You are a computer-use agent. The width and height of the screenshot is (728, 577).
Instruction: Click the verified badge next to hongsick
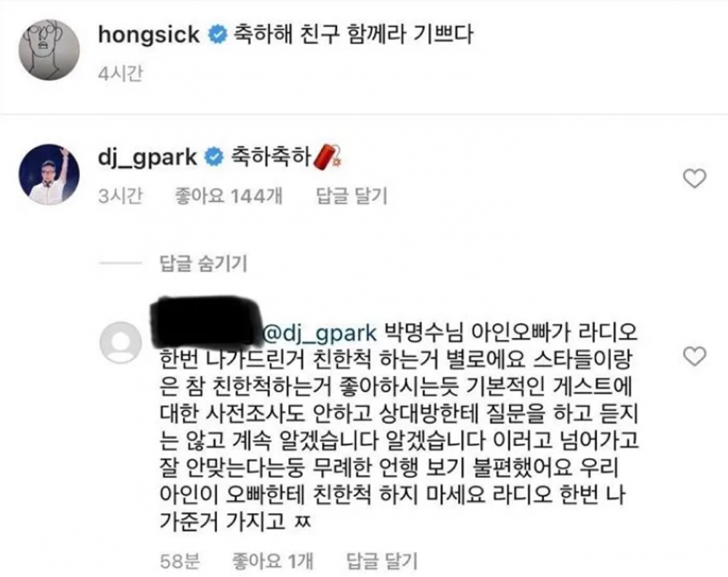217,35
